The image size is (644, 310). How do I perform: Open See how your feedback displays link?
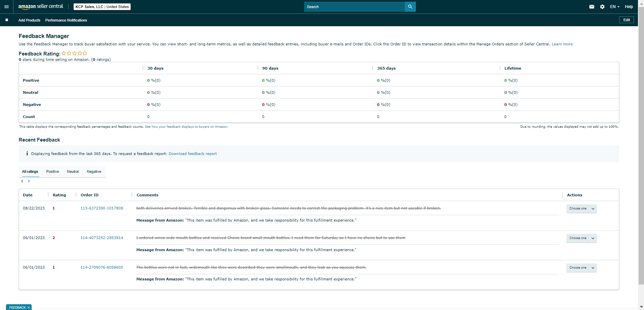click(186, 127)
